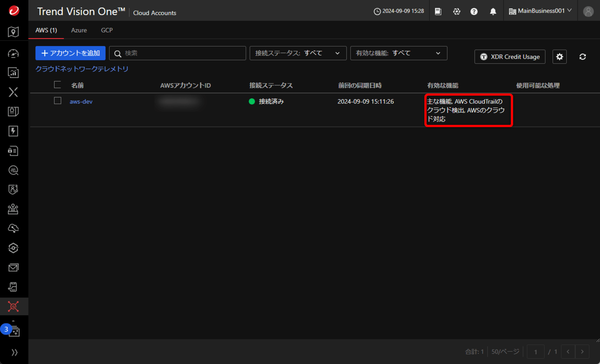This screenshot has width=600, height=364.
Task: Open the network nodes sidebar icon
Action: [x=13, y=209]
